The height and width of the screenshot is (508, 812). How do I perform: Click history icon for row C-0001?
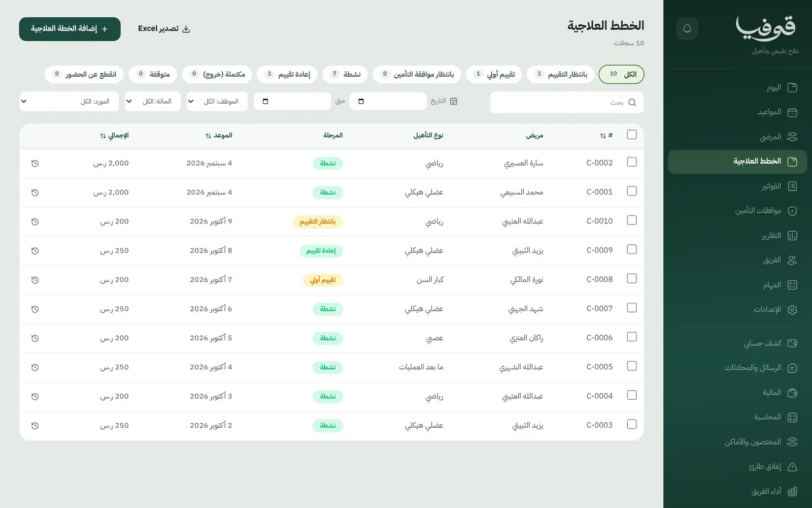35,193
